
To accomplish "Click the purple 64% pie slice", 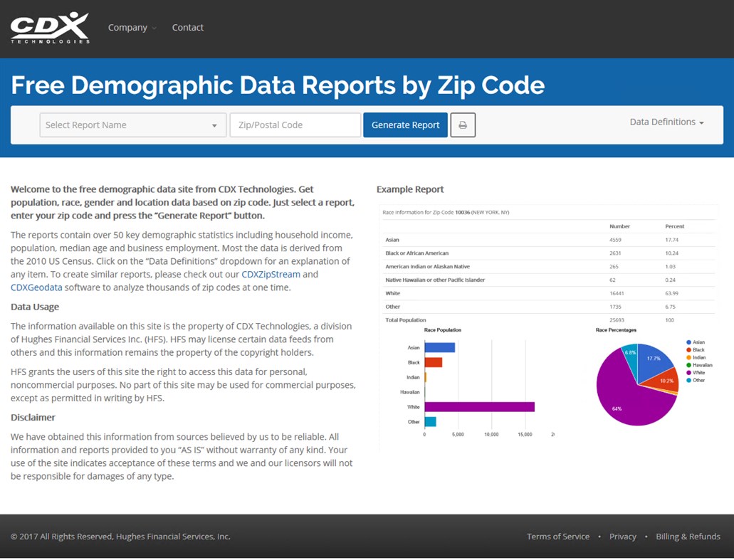I will pyautogui.click(x=617, y=408).
